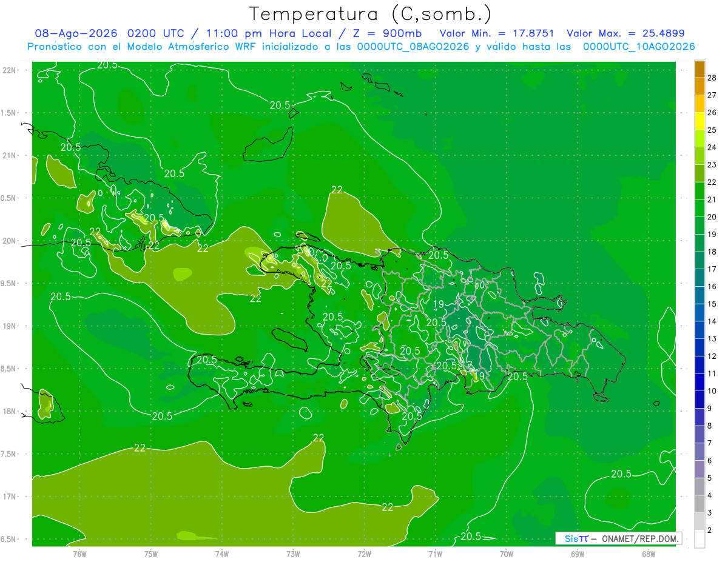Viewport: 728px width, 562px height.
Task: Click the '74W' longitude axis label
Action: [222, 554]
